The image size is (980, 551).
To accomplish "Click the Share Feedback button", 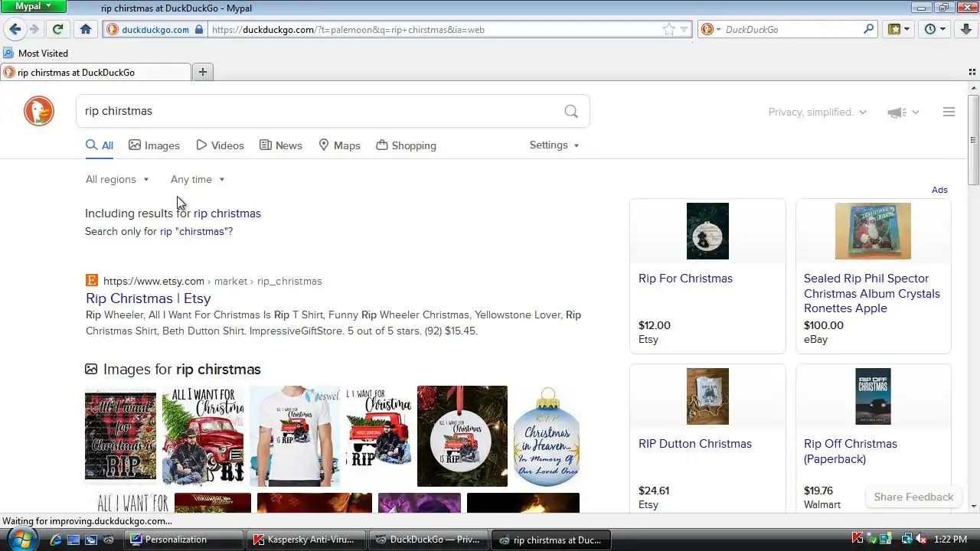I will click(913, 497).
